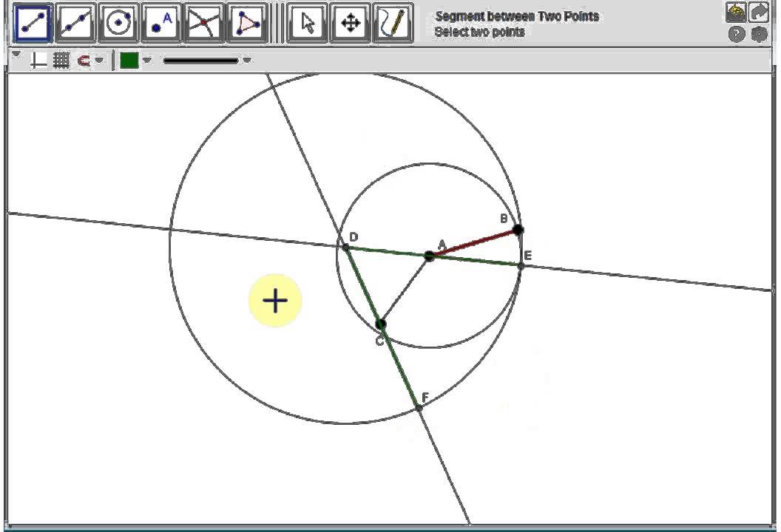This screenshot has width=781, height=532.
Task: Collapse the style bar with small triangle
Action: 16,54
